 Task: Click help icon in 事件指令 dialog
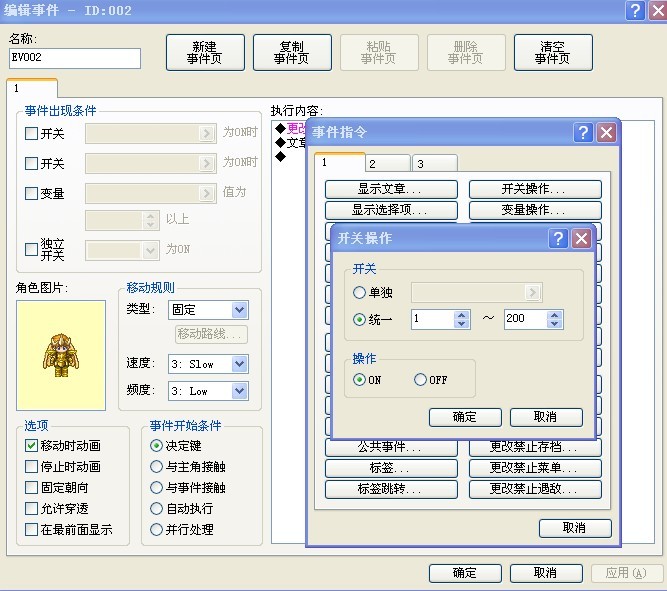(583, 133)
